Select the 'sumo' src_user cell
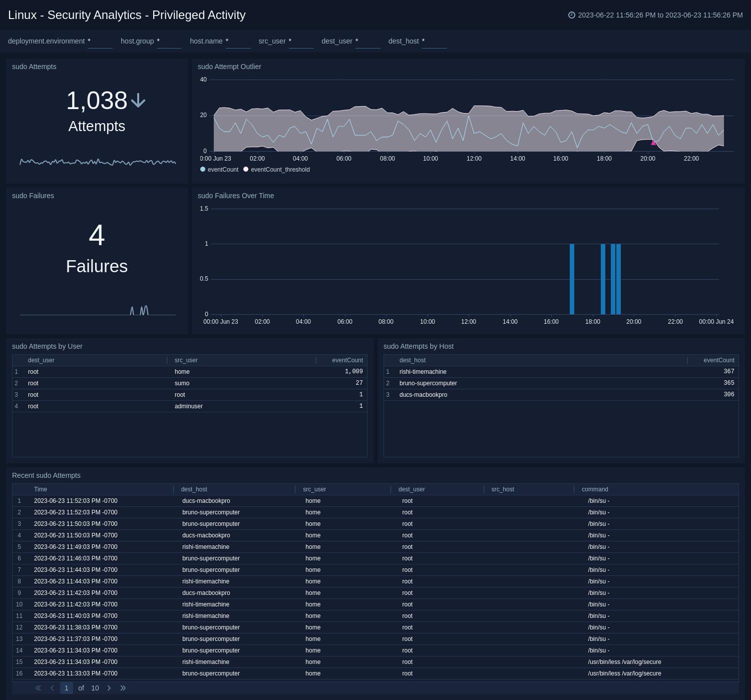Image resolution: width=751 pixels, height=700 pixels. tap(182, 383)
